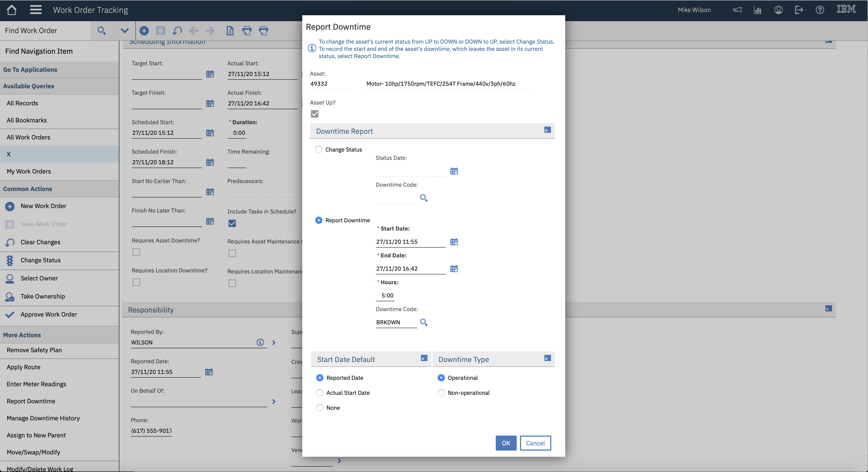Click the Home icon in header

point(11,10)
